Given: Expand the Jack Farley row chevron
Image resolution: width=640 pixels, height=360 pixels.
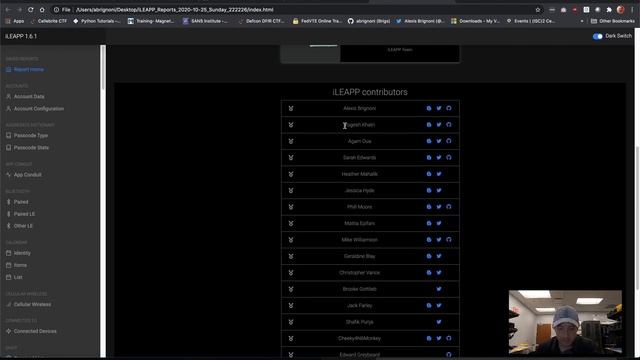Looking at the screenshot, I should click(x=291, y=306).
